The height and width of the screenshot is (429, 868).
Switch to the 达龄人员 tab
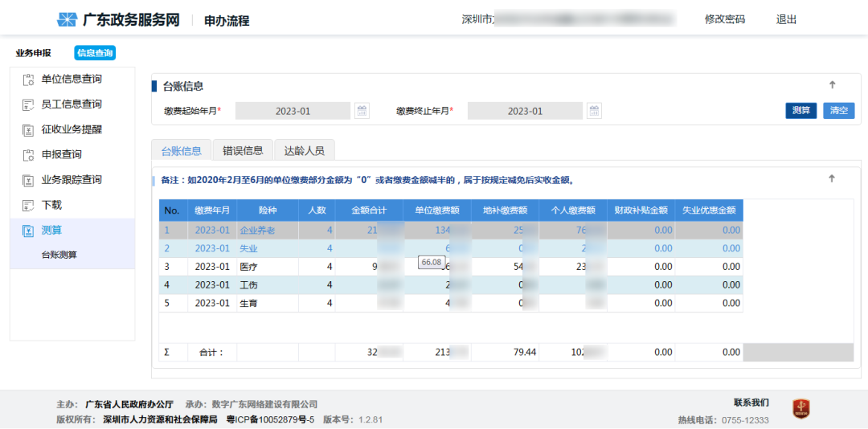pyautogui.click(x=305, y=150)
